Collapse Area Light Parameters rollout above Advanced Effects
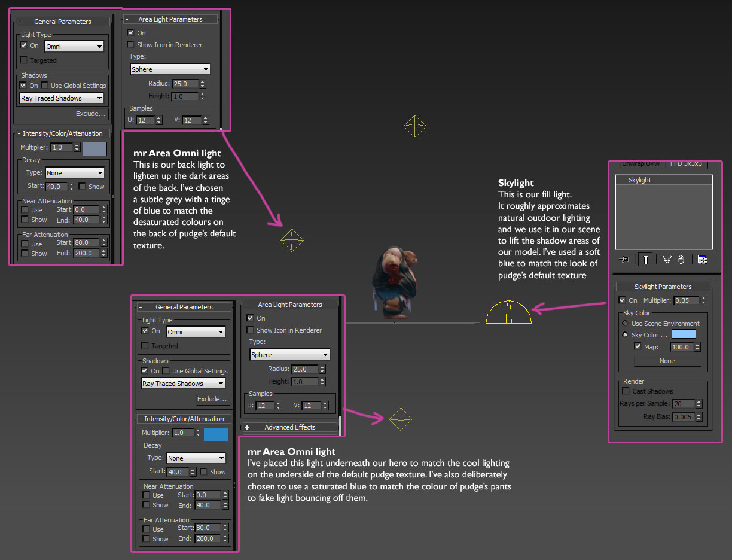 [290, 305]
